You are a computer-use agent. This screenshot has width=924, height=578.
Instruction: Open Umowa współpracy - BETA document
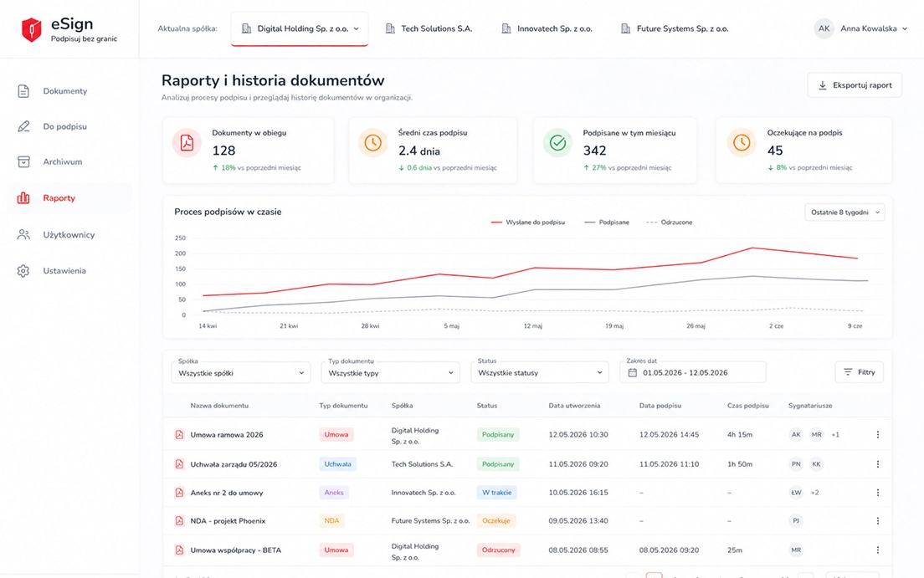(x=235, y=550)
